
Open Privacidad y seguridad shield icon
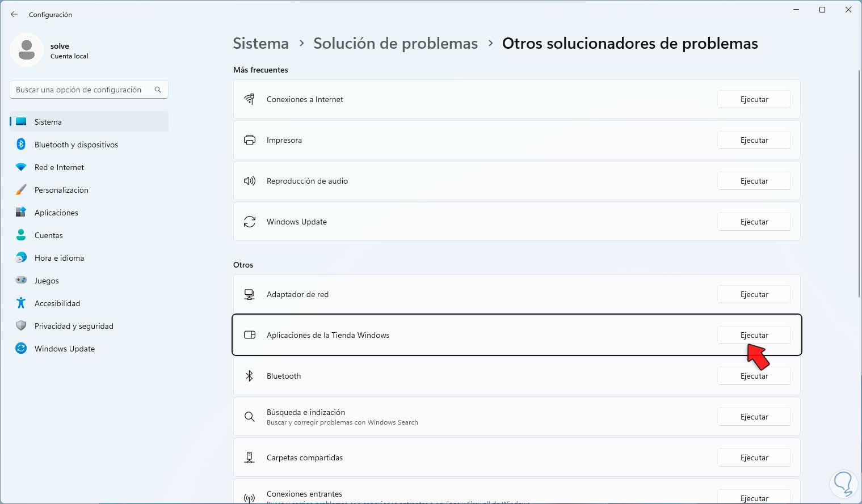pyautogui.click(x=21, y=326)
